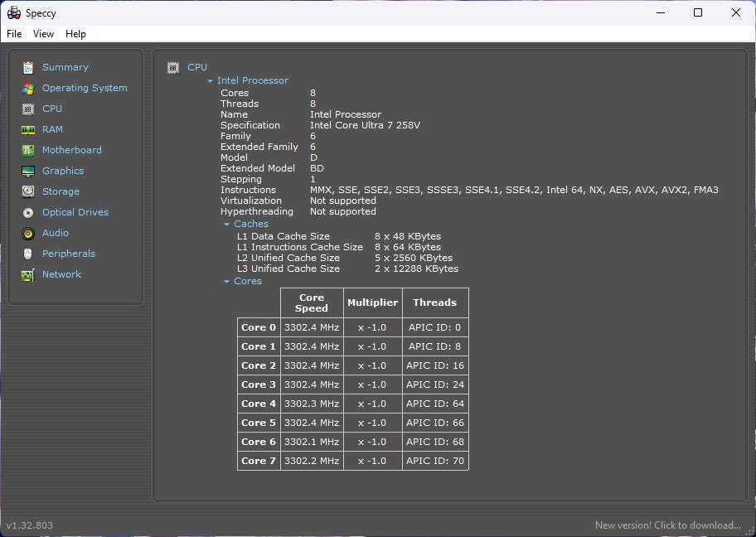Open the Optical Drives section

pos(75,212)
